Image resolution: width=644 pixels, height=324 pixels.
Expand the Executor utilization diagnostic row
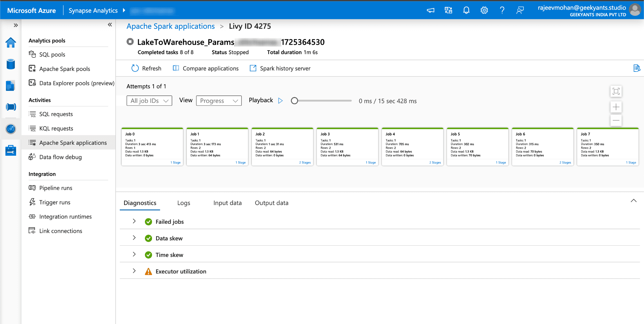coord(134,271)
